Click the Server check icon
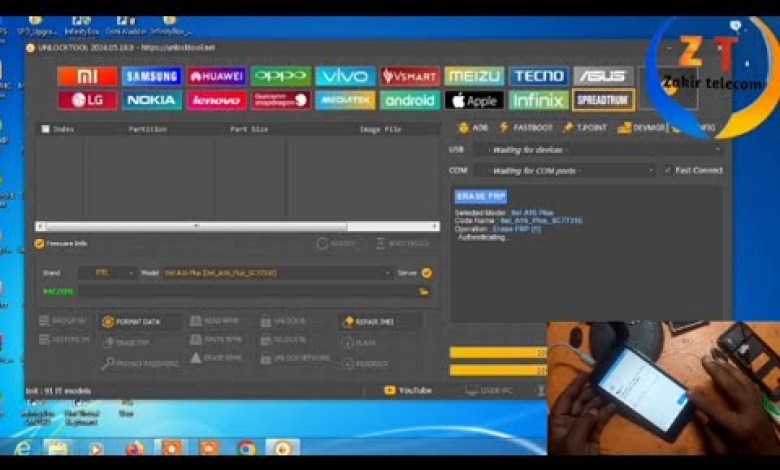This screenshot has width=780, height=470. (x=427, y=273)
